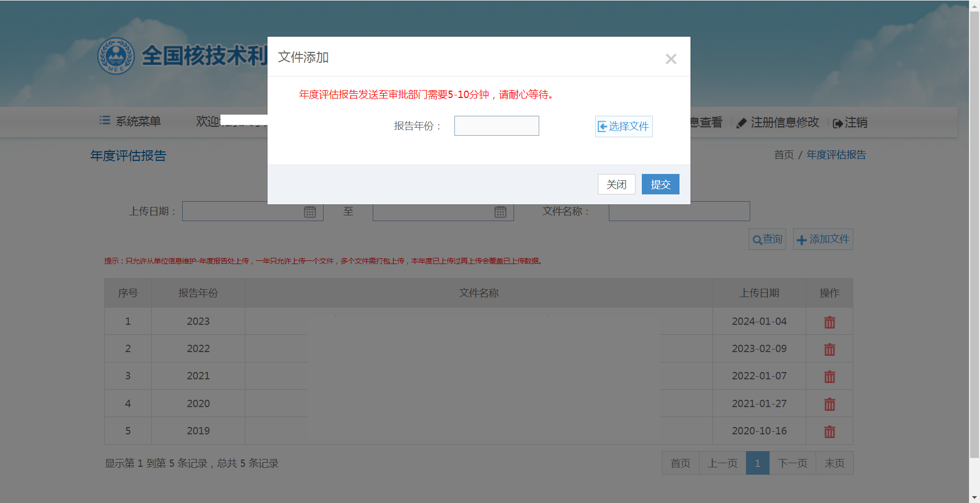980x503 pixels.
Task: Click the 关闭 button in dialog
Action: 616,184
